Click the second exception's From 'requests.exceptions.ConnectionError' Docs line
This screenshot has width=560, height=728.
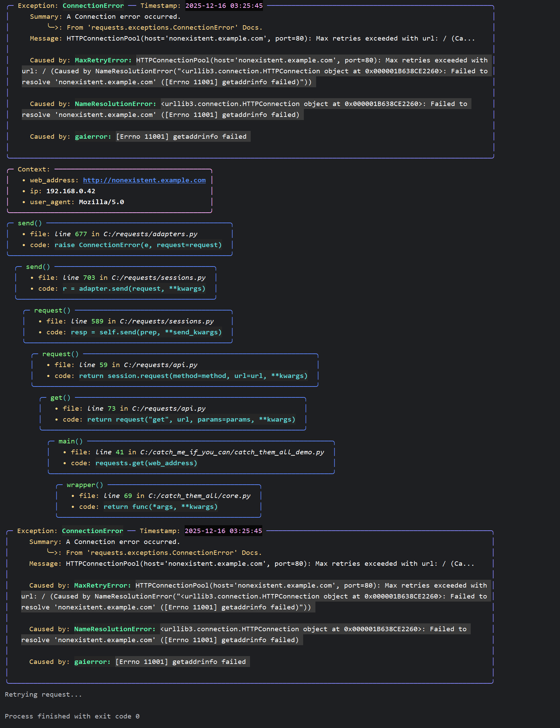click(x=164, y=553)
